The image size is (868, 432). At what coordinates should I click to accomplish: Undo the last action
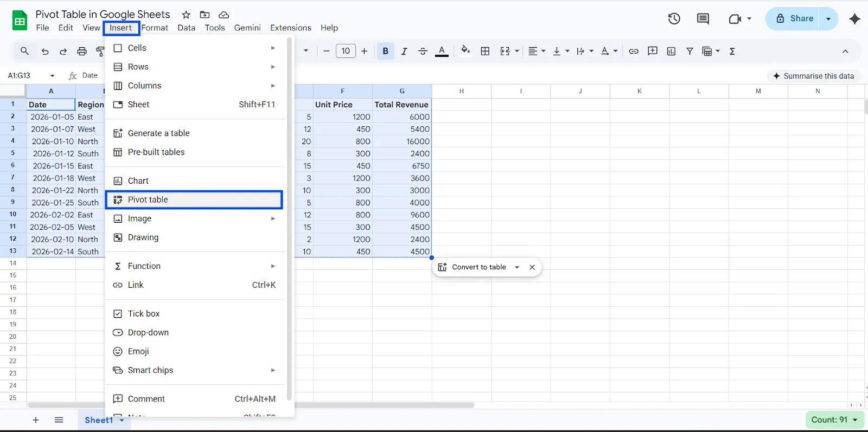[44, 51]
